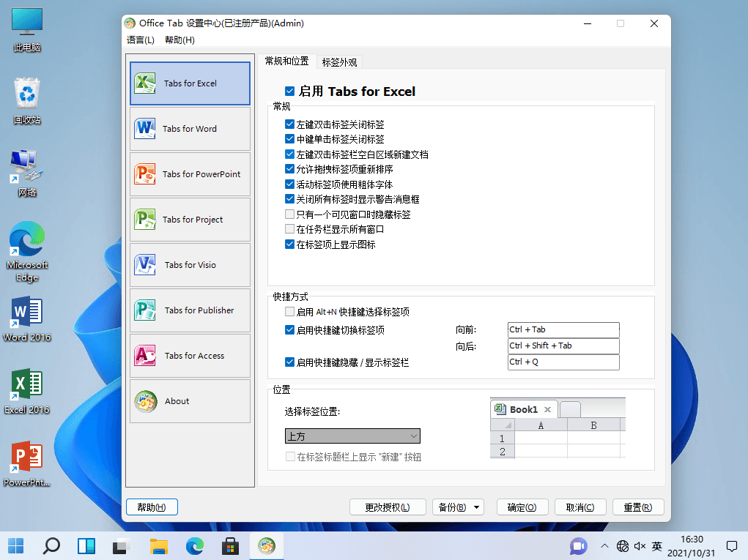Open the About section
The image size is (748, 560).
point(190,401)
